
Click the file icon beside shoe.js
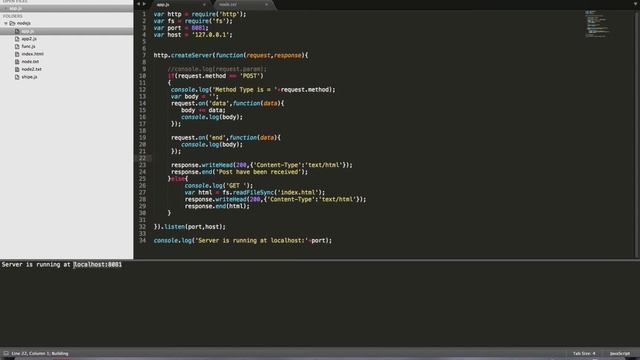point(17,77)
